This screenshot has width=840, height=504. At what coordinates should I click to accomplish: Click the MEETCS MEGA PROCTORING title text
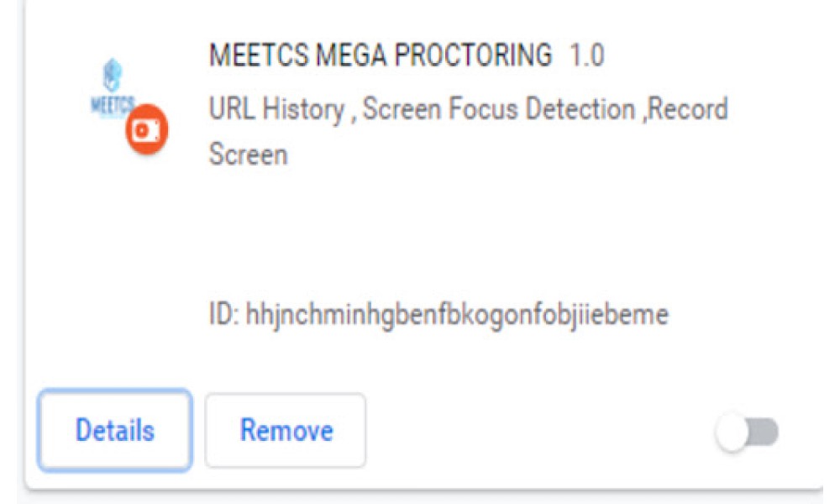pyautogui.click(x=381, y=55)
